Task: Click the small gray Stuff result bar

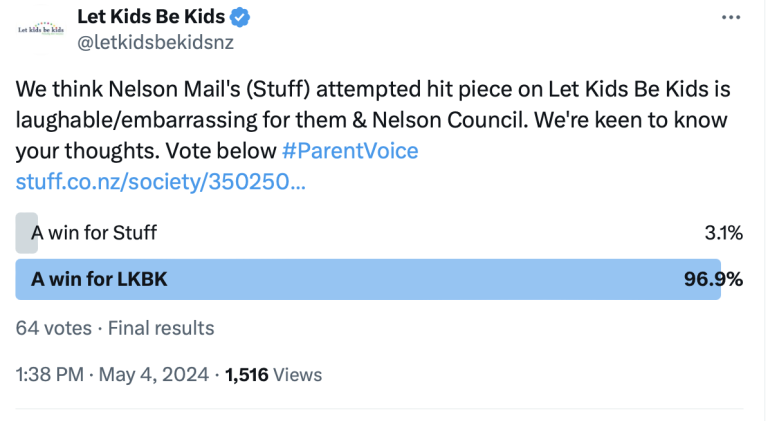Action: 26,233
